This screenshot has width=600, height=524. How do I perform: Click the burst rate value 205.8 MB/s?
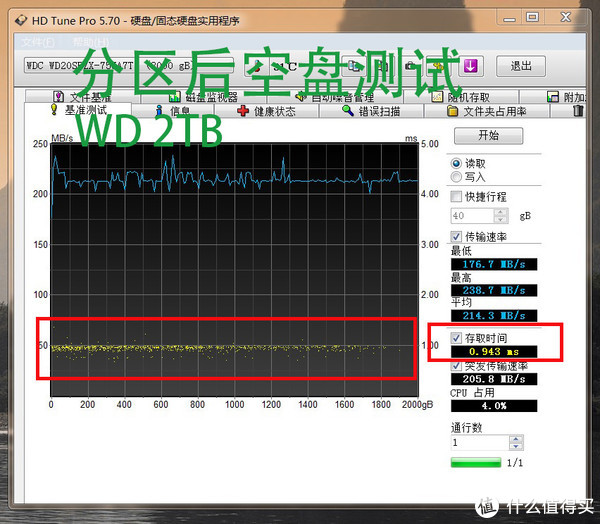pos(494,379)
